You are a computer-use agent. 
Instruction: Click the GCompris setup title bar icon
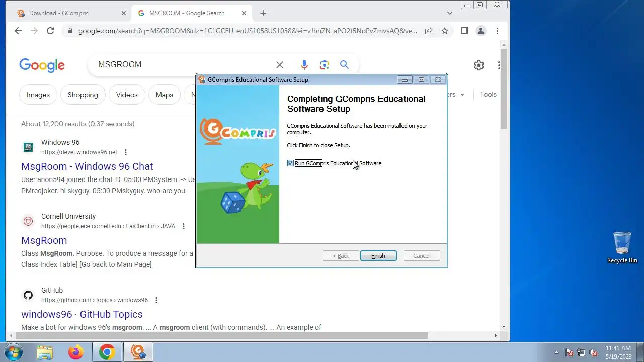point(202,79)
